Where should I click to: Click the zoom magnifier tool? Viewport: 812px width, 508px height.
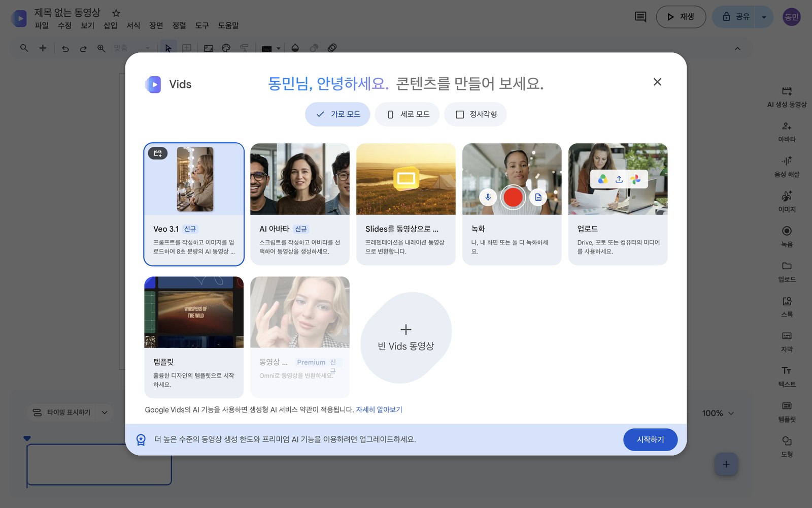click(101, 48)
